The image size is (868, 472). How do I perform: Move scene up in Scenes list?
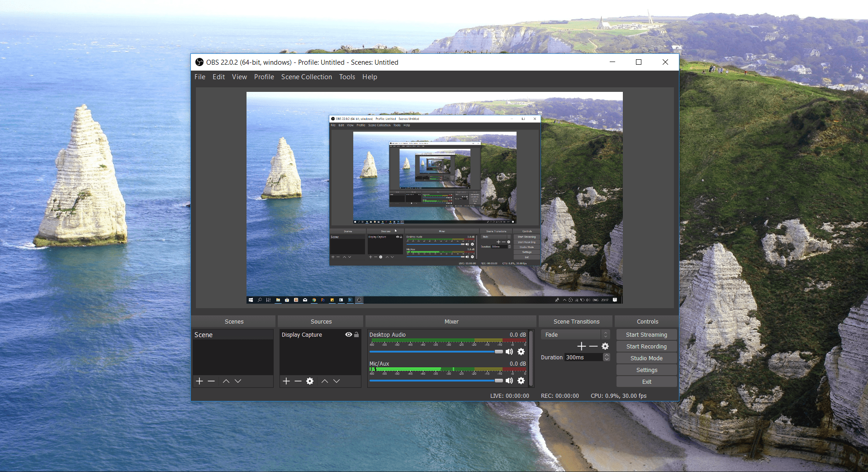point(226,381)
